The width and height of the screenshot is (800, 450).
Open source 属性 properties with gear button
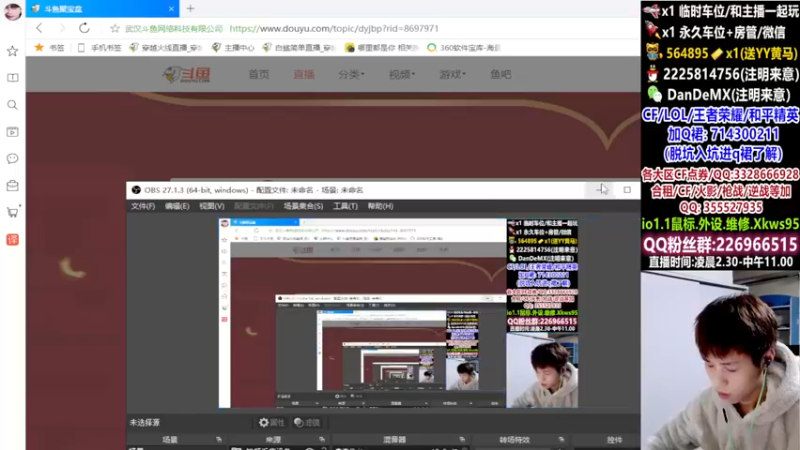(x=271, y=422)
